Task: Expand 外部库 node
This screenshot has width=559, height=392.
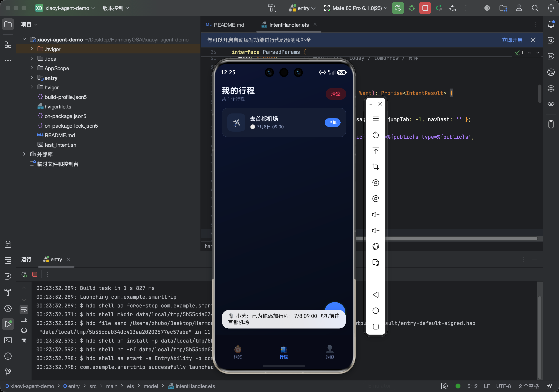Action: (24, 154)
